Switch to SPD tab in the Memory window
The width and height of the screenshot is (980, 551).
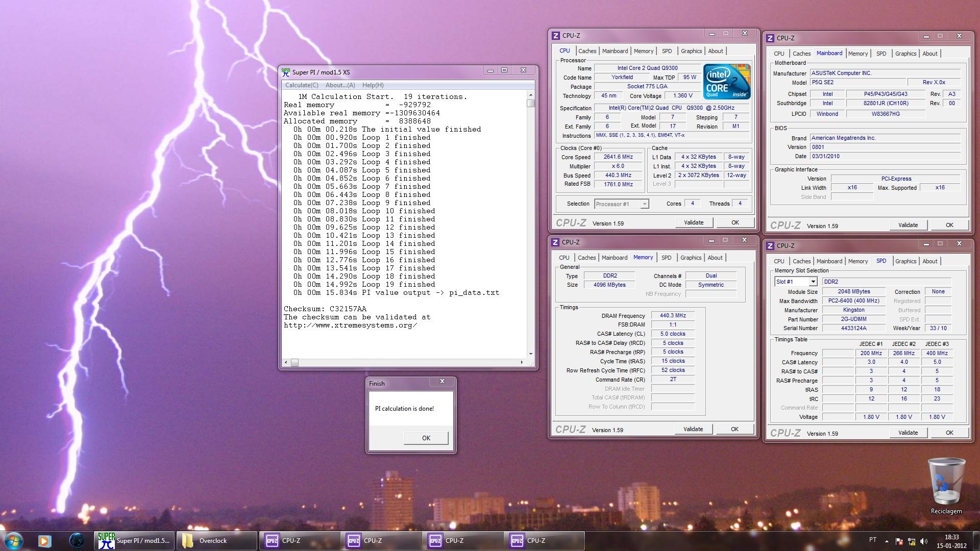point(666,258)
